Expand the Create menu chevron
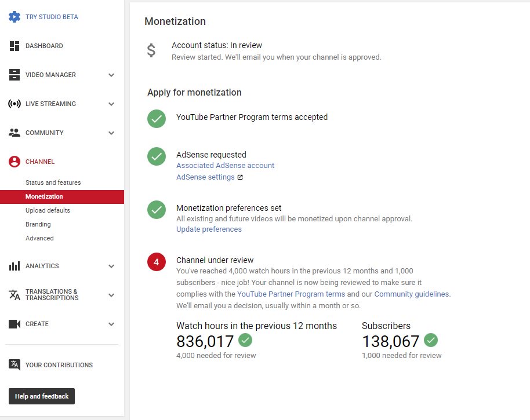The height and width of the screenshot is (420, 530). pyautogui.click(x=111, y=324)
